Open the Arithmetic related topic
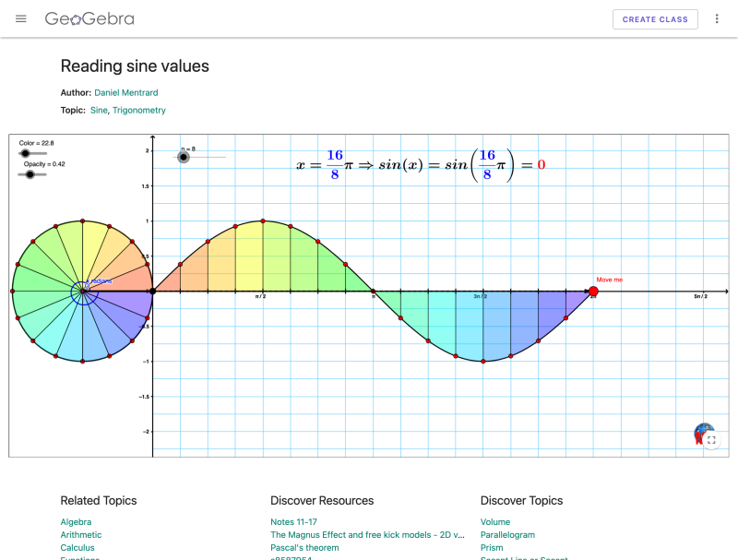Viewport: 738px width, 560px height. pyautogui.click(x=81, y=534)
